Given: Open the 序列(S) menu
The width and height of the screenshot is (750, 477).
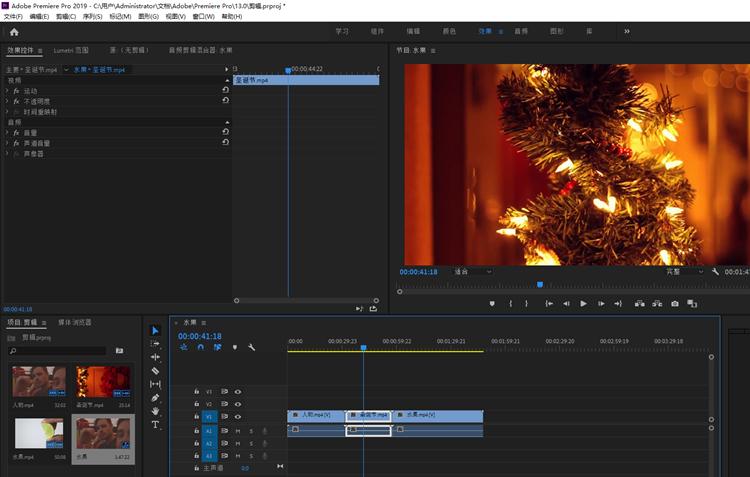Looking at the screenshot, I should pos(92,17).
